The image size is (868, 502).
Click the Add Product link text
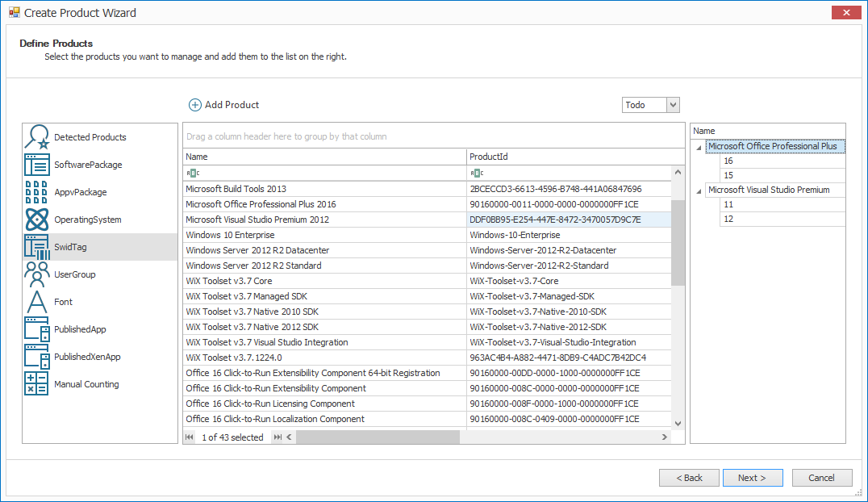coord(232,105)
